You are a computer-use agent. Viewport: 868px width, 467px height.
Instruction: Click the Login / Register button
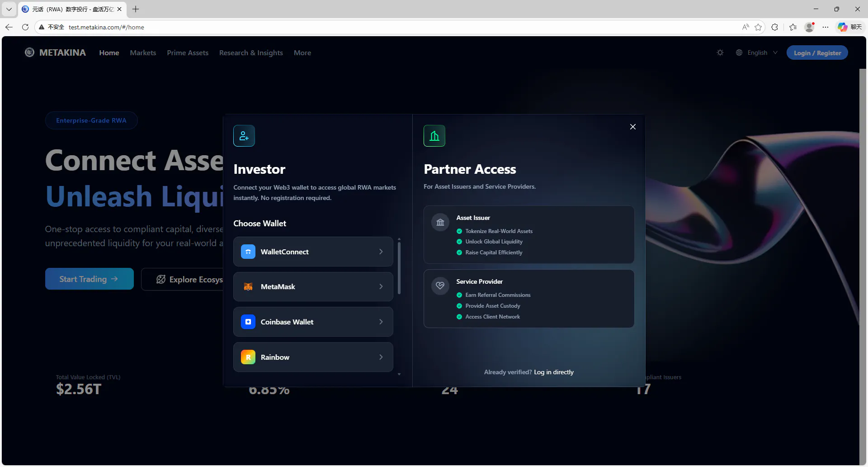click(x=817, y=52)
